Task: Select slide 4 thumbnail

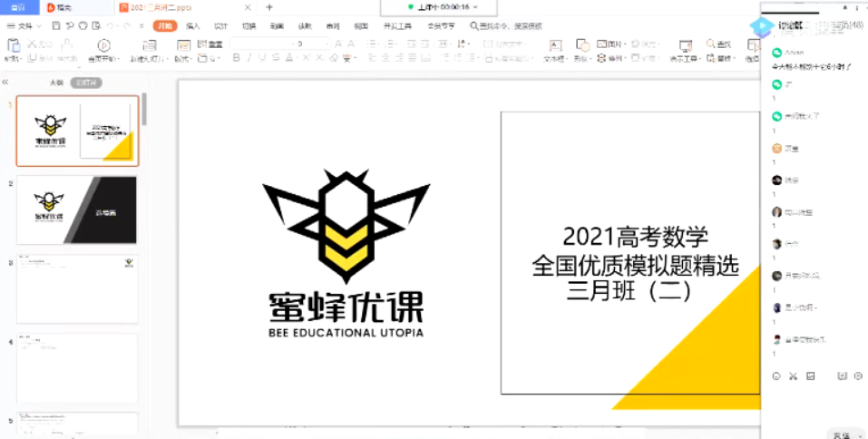Action: click(77, 368)
